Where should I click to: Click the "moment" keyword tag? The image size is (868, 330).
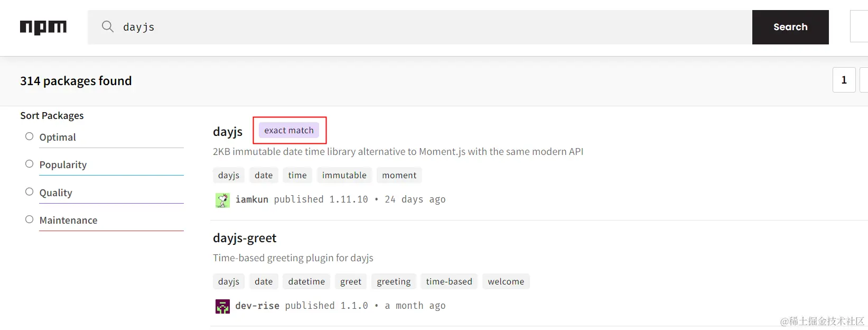point(399,175)
